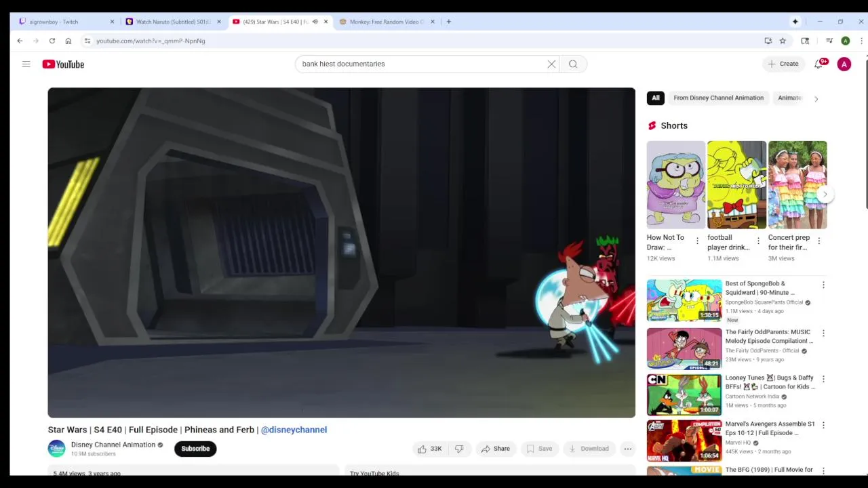Open the YouTube account avatar menu
The height and width of the screenshot is (488, 868).
point(844,64)
